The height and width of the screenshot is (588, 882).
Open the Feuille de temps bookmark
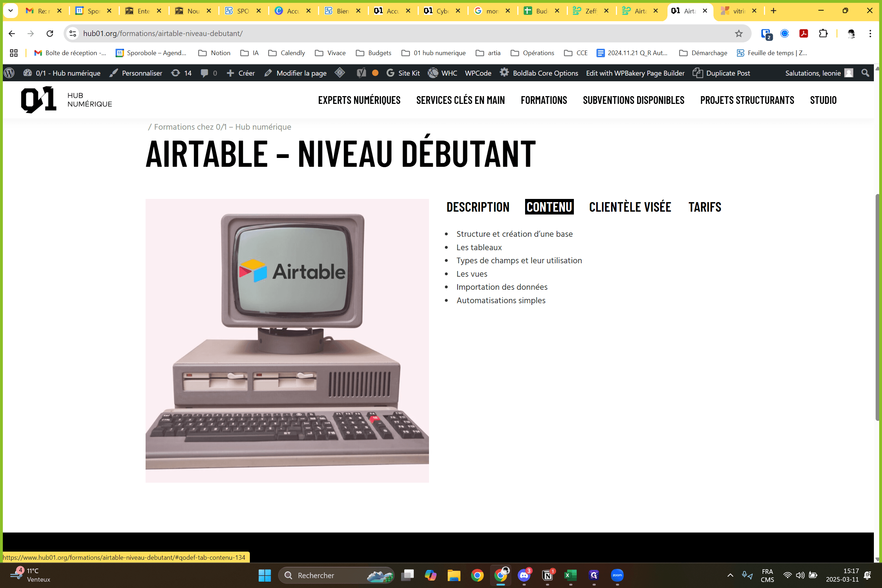(x=772, y=53)
